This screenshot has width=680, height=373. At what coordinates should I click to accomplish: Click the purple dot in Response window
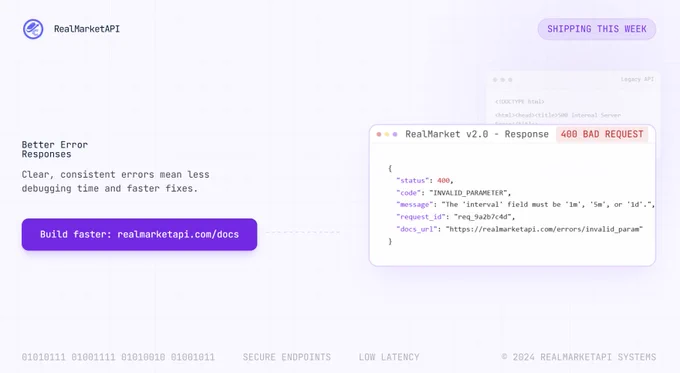coord(395,134)
